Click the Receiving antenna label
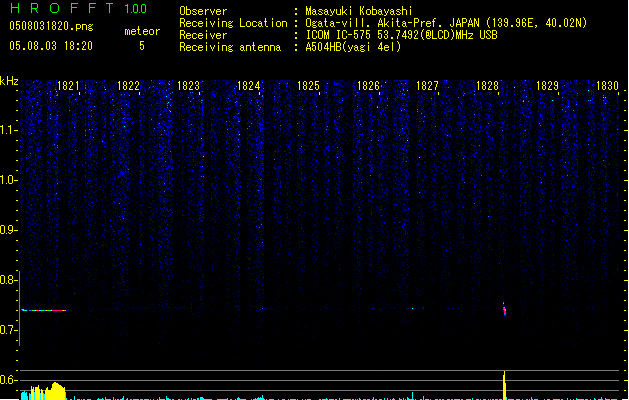Screen dimensions: 629x400 pyautogui.click(x=230, y=47)
